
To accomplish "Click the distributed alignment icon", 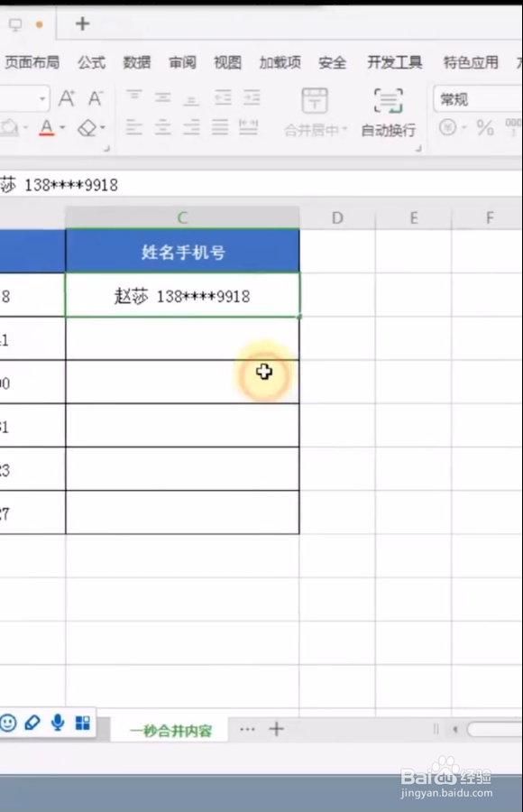I will point(248,127).
